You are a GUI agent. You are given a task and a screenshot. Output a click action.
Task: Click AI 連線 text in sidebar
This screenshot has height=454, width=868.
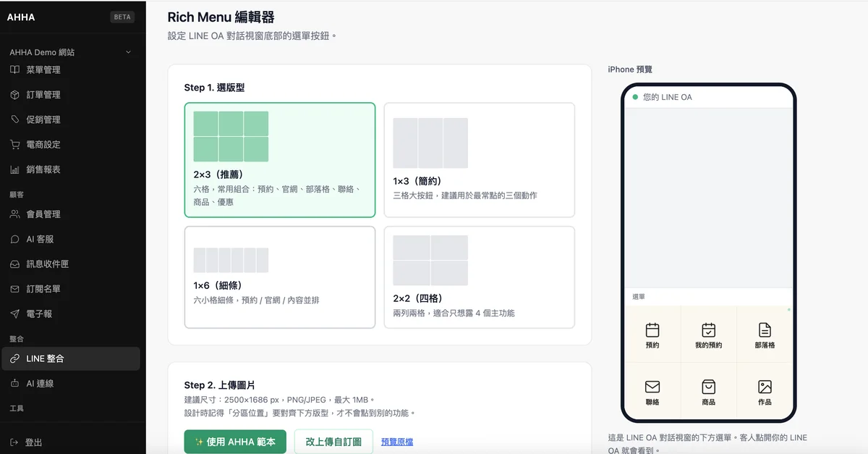(x=40, y=383)
